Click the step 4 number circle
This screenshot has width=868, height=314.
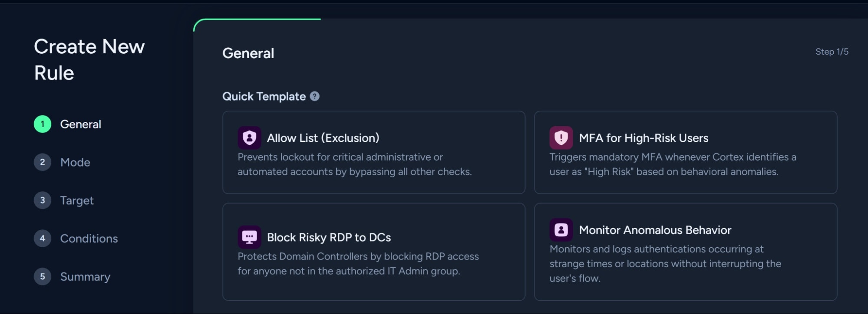(x=43, y=239)
